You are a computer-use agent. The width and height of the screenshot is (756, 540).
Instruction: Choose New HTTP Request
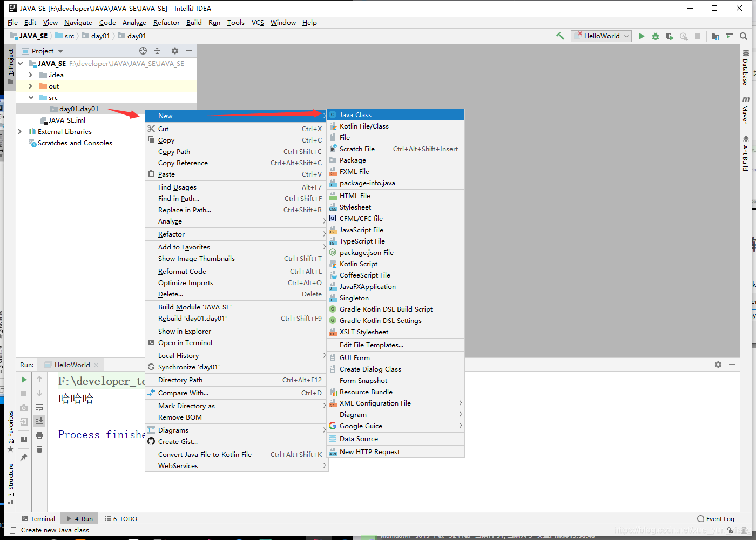click(x=395, y=452)
